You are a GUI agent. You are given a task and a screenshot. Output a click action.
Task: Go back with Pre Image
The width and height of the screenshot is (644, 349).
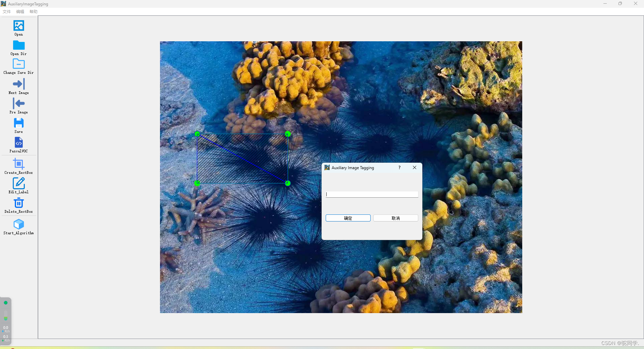point(19,103)
